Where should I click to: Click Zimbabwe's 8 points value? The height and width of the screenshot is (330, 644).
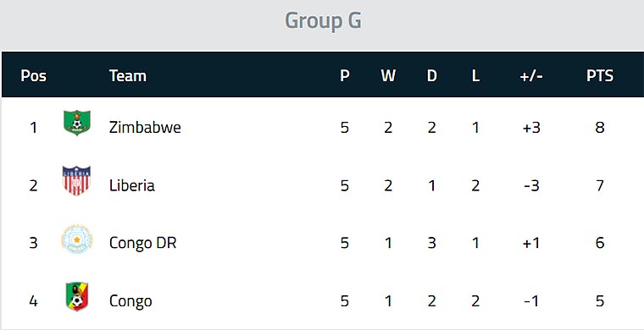[600, 128]
